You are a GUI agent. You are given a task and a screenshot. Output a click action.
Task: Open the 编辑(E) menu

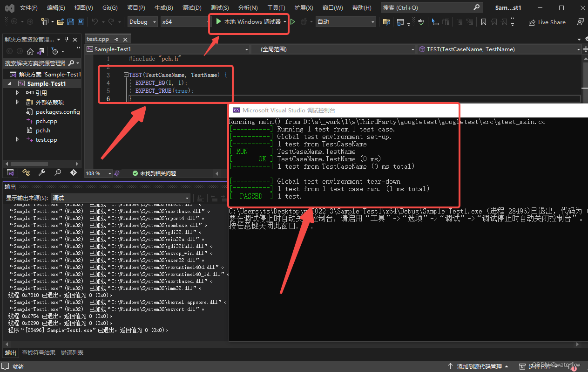tap(56, 8)
